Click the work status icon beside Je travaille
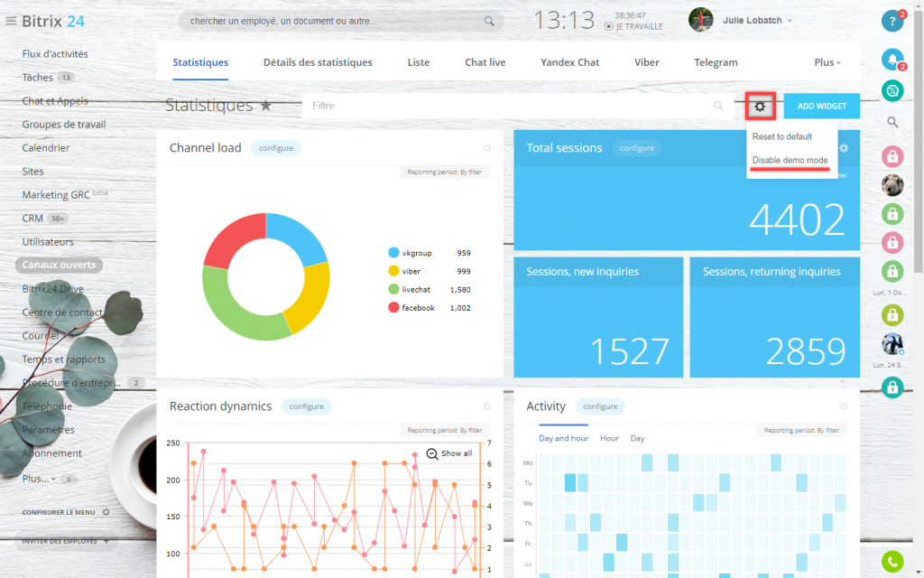Screen dimensions: 924x578 pos(609,26)
